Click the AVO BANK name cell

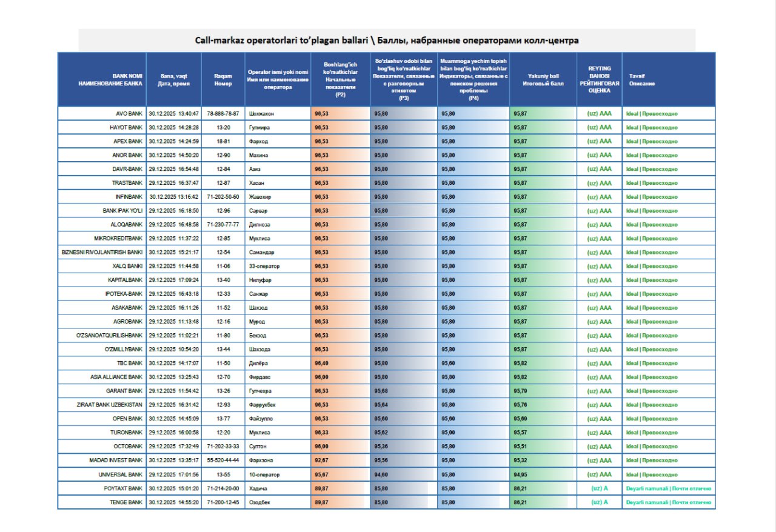(129, 113)
